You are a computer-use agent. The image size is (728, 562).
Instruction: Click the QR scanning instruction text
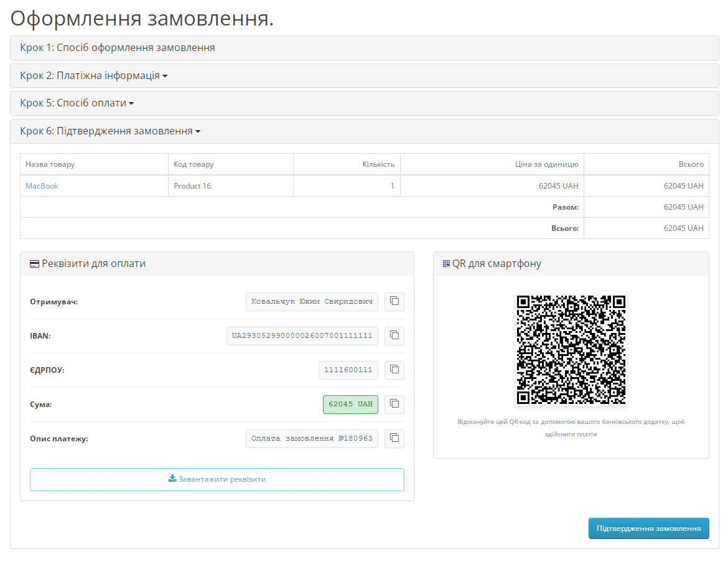point(571,428)
